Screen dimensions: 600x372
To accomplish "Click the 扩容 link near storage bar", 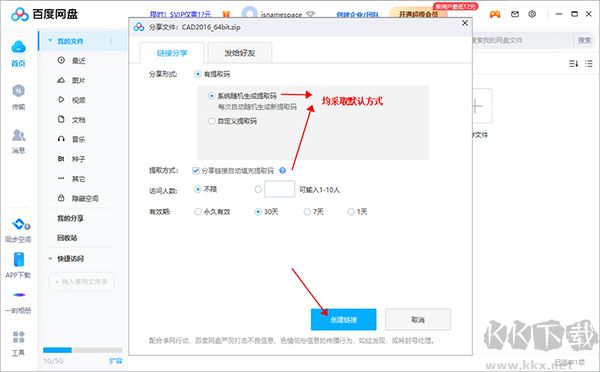I will [116, 361].
